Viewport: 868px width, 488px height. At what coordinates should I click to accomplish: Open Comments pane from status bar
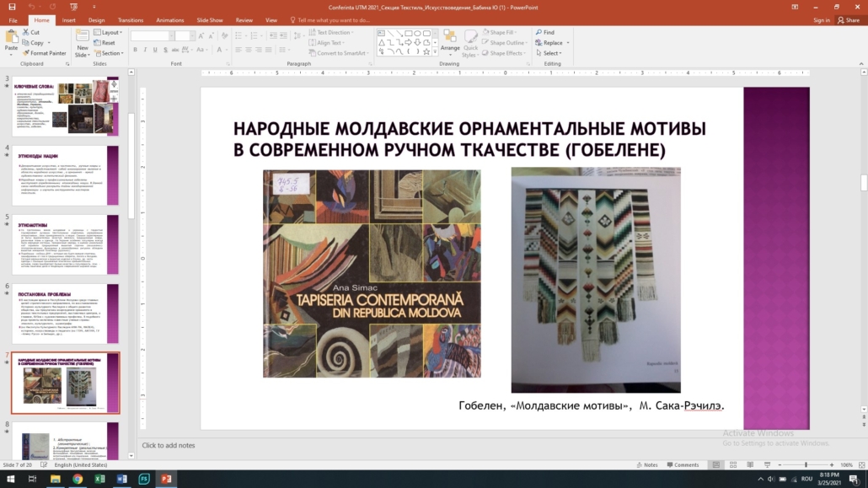(683, 464)
